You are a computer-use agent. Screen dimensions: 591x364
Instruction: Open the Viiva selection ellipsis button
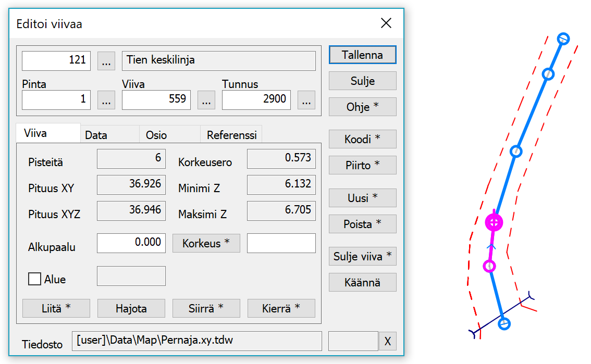click(x=206, y=100)
